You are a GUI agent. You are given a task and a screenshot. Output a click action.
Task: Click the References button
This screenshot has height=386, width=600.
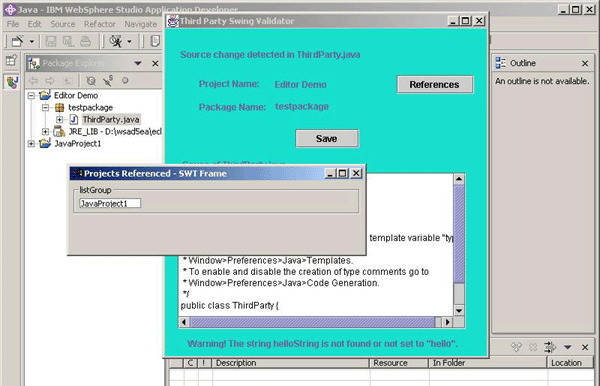pyautogui.click(x=435, y=85)
